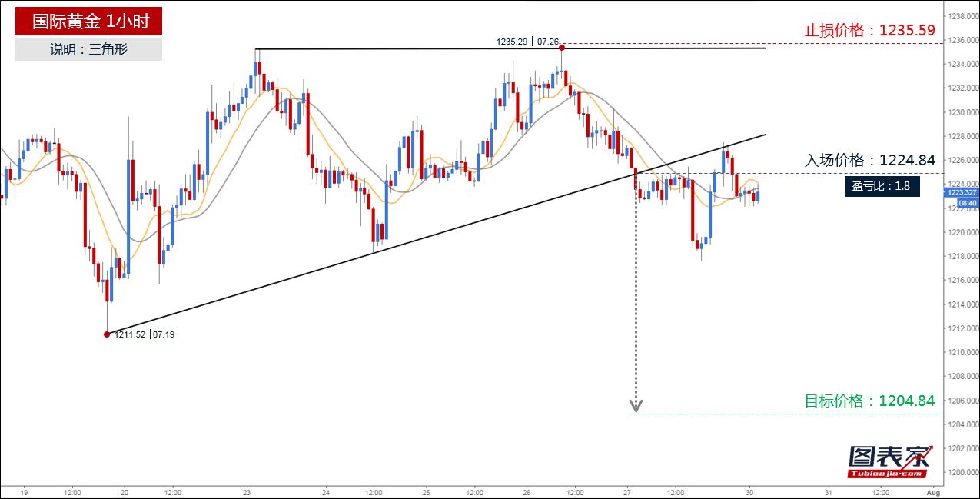Image resolution: width=980 pixels, height=499 pixels.
Task: Select the 目标价格：1204.84 target label
Action: pyautogui.click(x=869, y=401)
